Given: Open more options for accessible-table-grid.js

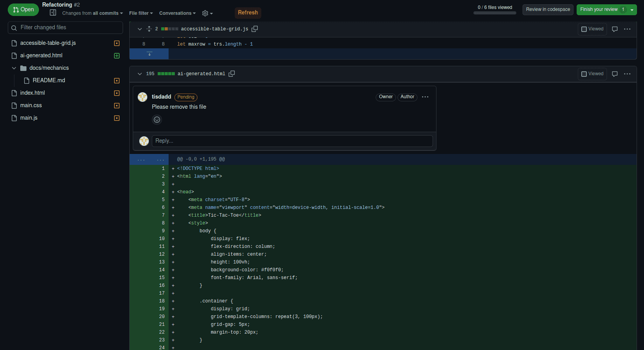Looking at the screenshot, I should pyautogui.click(x=627, y=29).
